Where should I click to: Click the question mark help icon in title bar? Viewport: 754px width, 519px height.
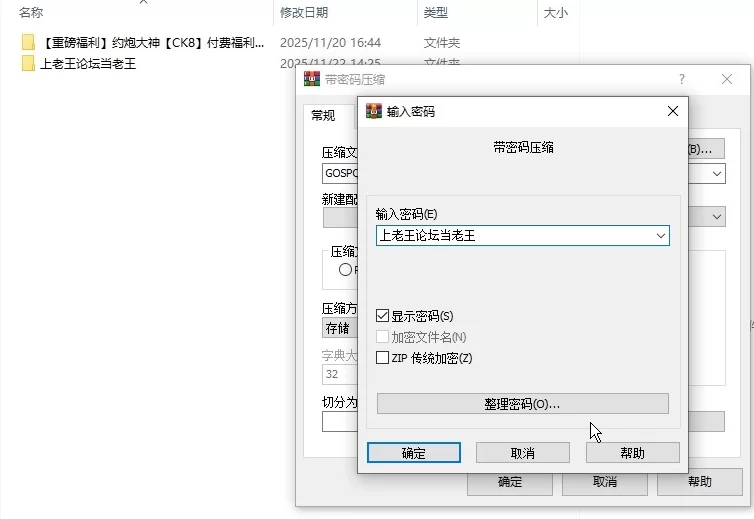tap(682, 79)
